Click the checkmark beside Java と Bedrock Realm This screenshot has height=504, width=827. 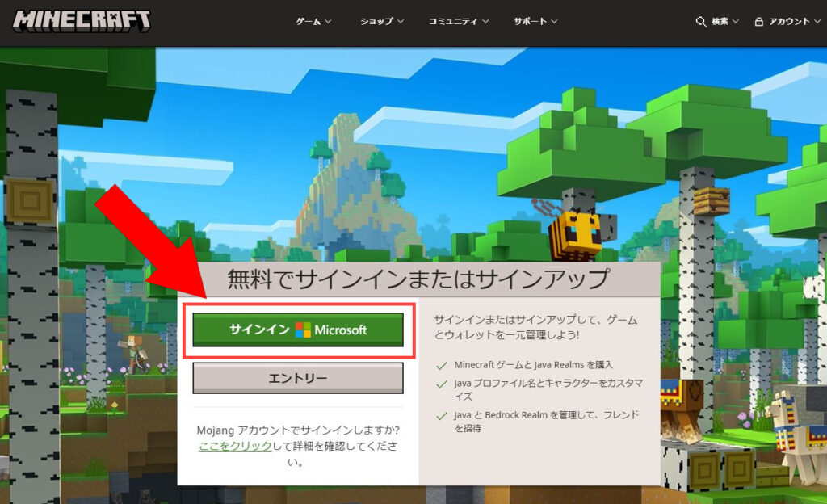tap(442, 416)
